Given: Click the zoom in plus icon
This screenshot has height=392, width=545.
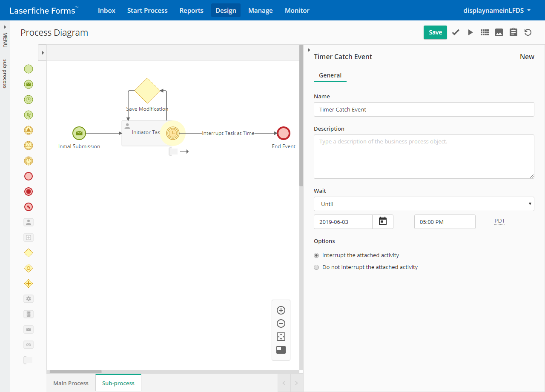Looking at the screenshot, I should pos(281,310).
